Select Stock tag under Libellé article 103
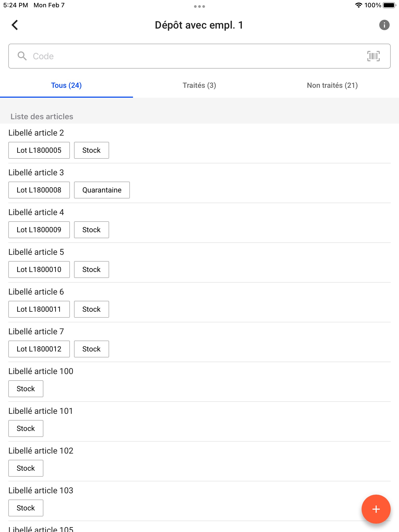Screen dimensions: 399x532 coord(26,508)
